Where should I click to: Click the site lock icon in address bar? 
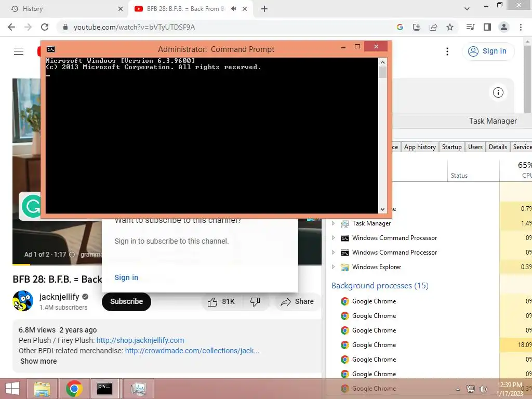[65, 27]
